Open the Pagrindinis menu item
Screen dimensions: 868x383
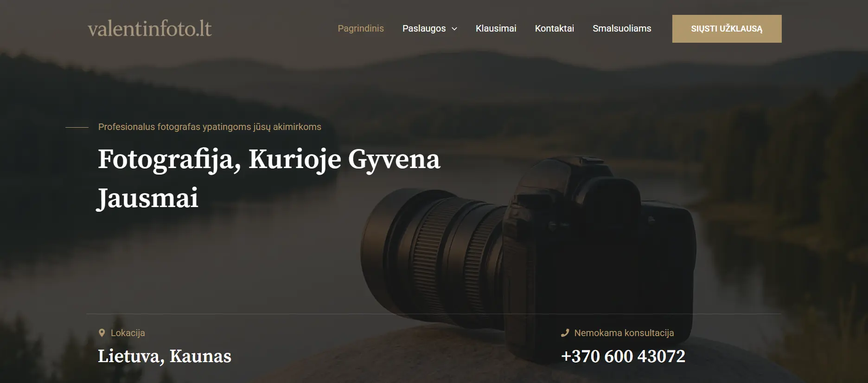point(361,28)
